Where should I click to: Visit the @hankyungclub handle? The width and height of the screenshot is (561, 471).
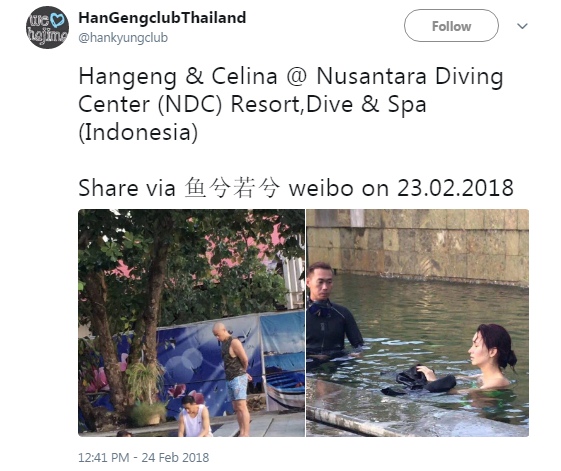pyautogui.click(x=123, y=38)
